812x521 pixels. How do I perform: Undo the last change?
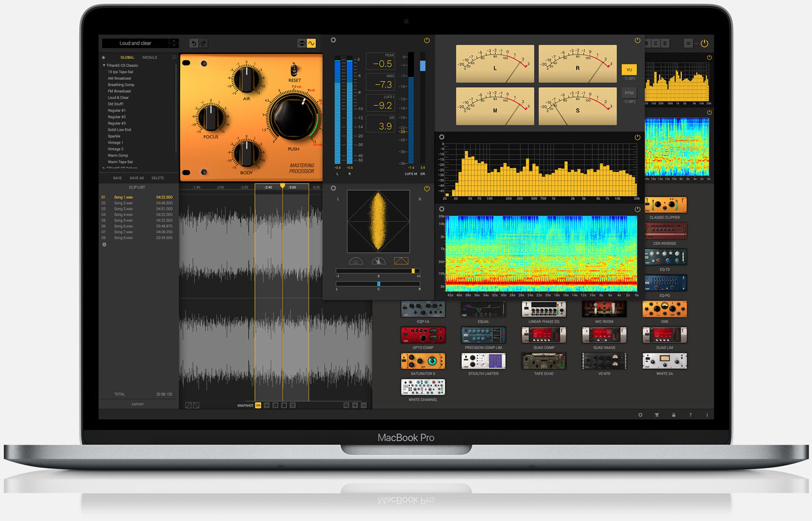pos(194,43)
